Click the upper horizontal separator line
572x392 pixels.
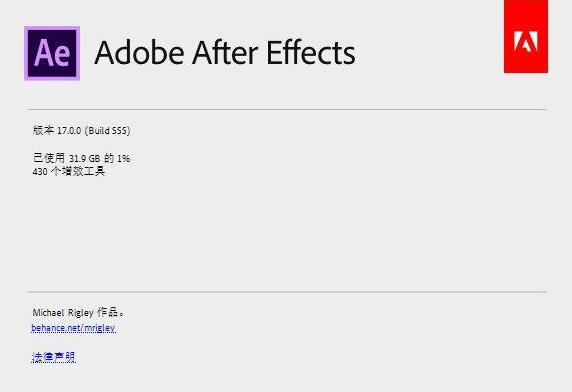(287, 109)
